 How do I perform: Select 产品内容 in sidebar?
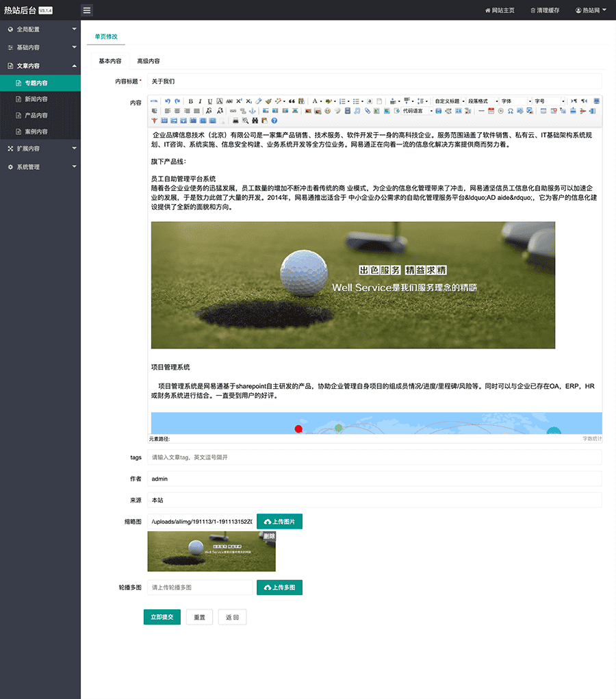40,115
